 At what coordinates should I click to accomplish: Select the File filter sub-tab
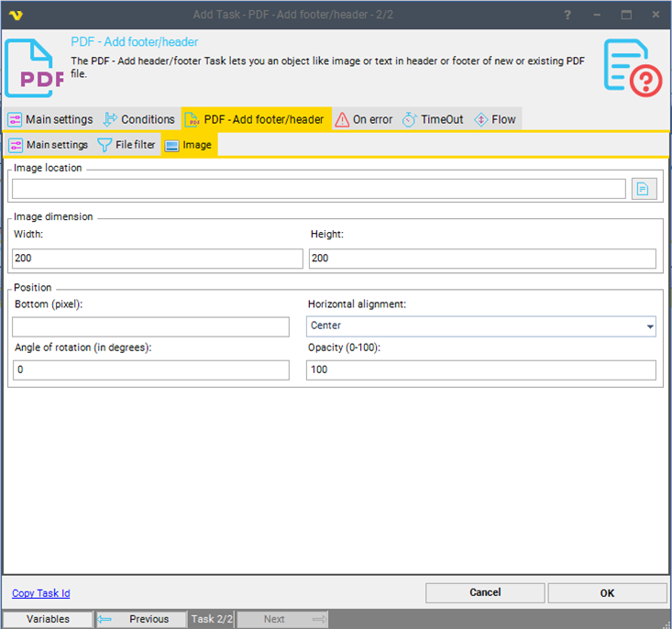127,145
